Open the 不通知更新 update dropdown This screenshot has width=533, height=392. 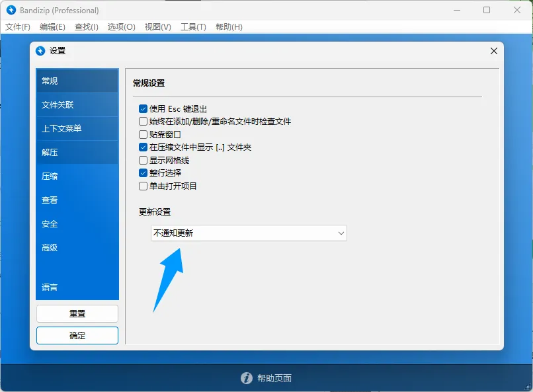[249, 233]
